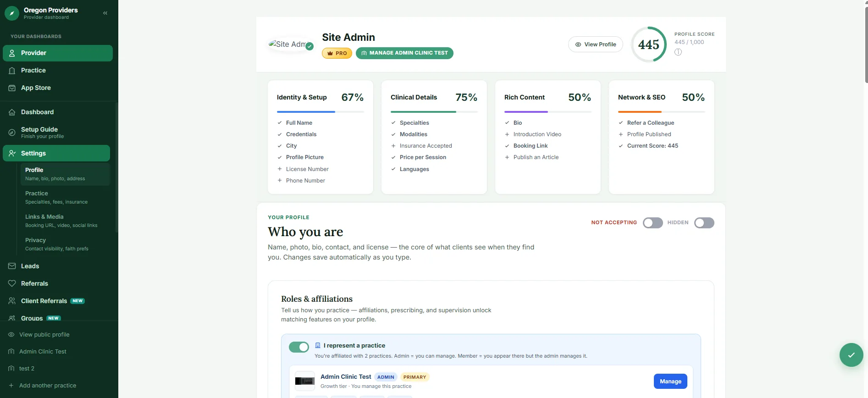868x398 pixels.
Task: Click the blue Manage button
Action: (670, 381)
